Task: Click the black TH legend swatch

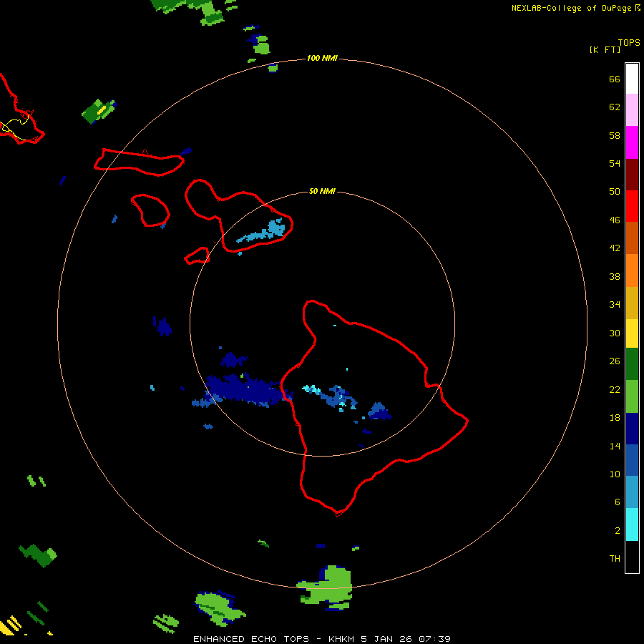Action: point(632,557)
